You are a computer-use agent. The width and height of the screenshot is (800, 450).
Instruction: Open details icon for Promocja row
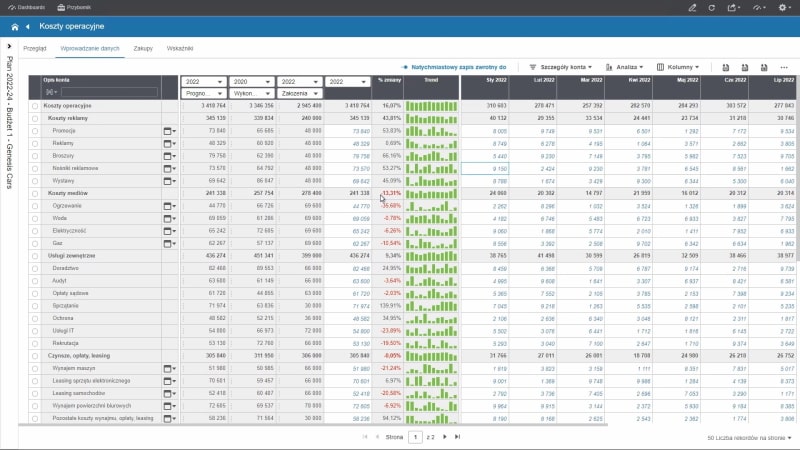[169, 131]
